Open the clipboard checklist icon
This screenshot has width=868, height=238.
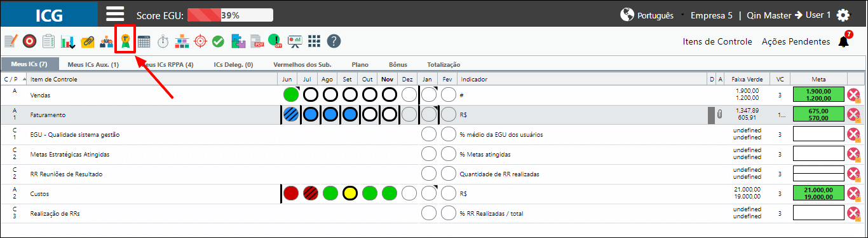(x=48, y=41)
